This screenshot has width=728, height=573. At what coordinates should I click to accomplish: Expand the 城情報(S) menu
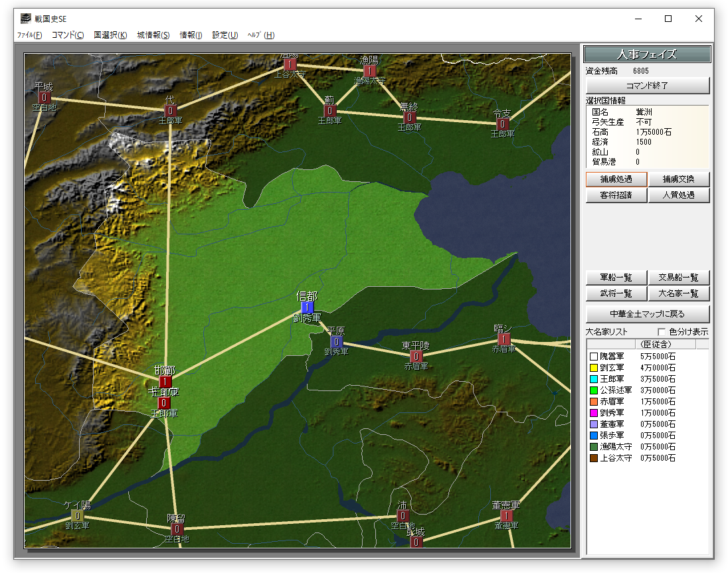[153, 35]
